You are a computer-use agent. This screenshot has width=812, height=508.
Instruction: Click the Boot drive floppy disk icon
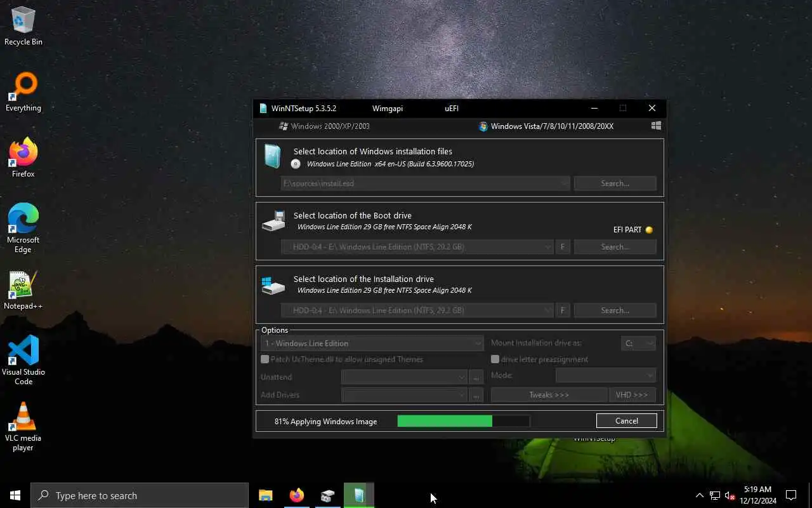tap(274, 221)
